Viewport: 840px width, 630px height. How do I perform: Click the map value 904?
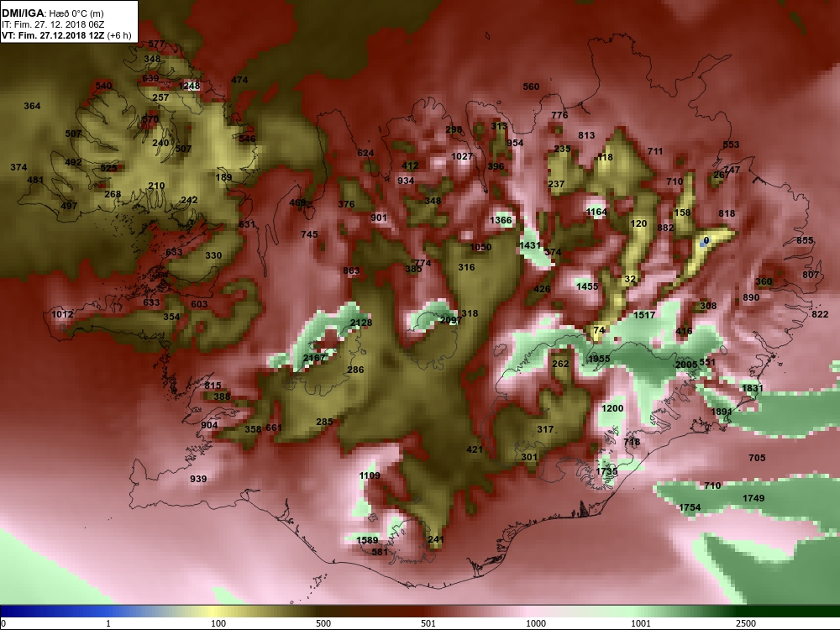[x=209, y=425]
